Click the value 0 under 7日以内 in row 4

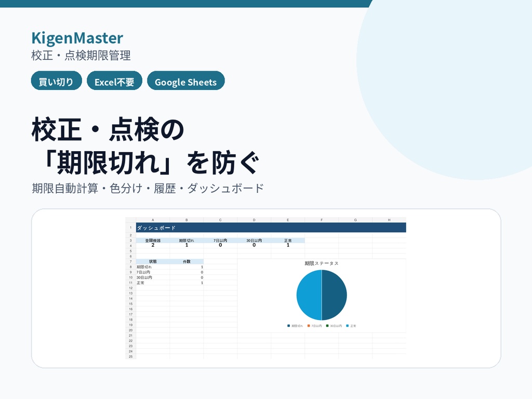click(x=220, y=245)
